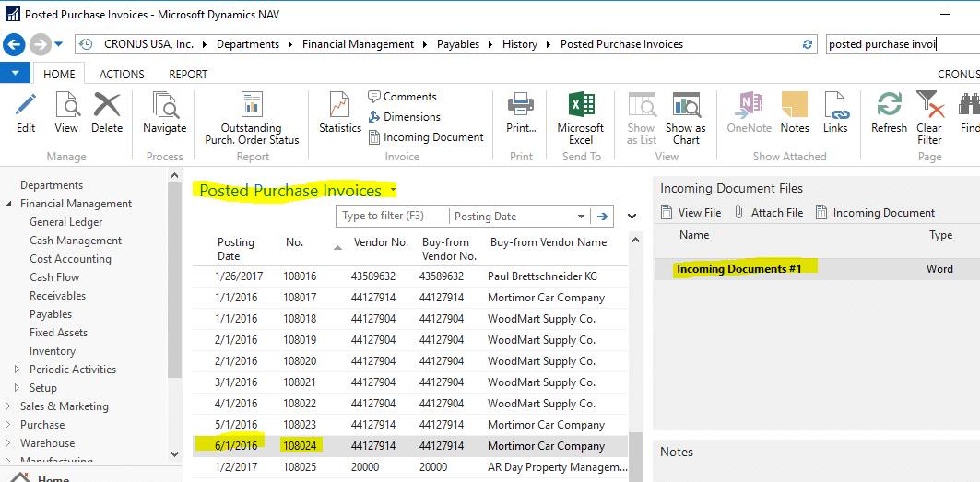Click Clear Filter funnel icon
Image resolution: width=980 pixels, height=482 pixels.
pyautogui.click(x=929, y=105)
